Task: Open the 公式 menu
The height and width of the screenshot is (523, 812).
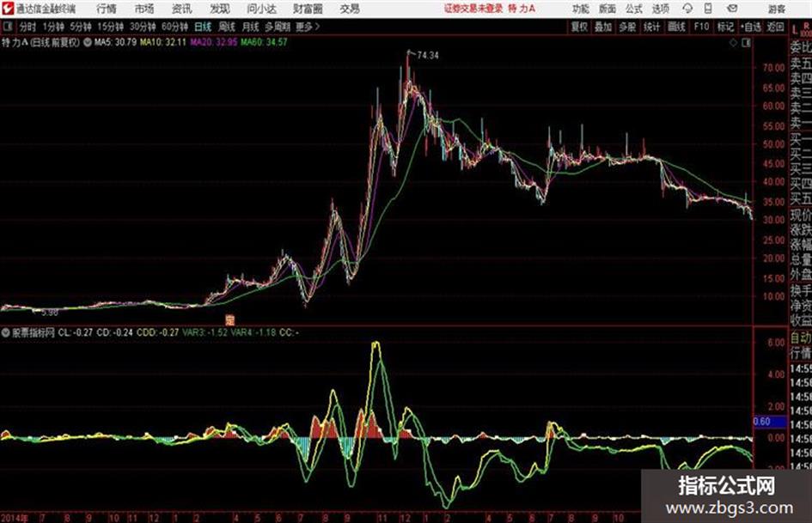Action: [x=634, y=9]
